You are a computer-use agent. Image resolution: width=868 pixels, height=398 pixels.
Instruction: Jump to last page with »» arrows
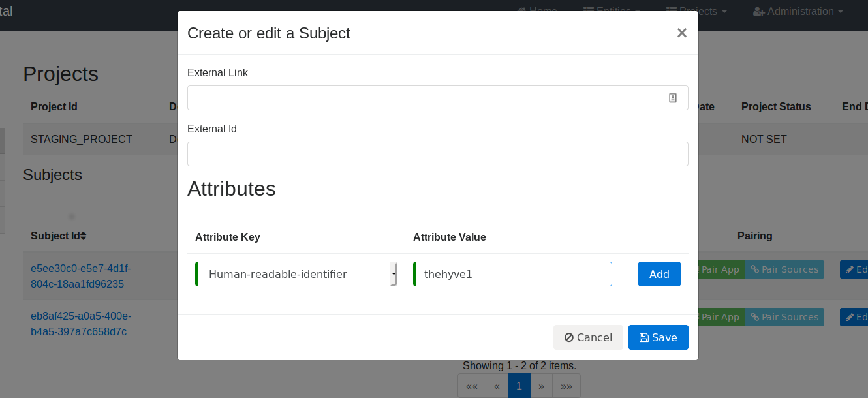566,386
